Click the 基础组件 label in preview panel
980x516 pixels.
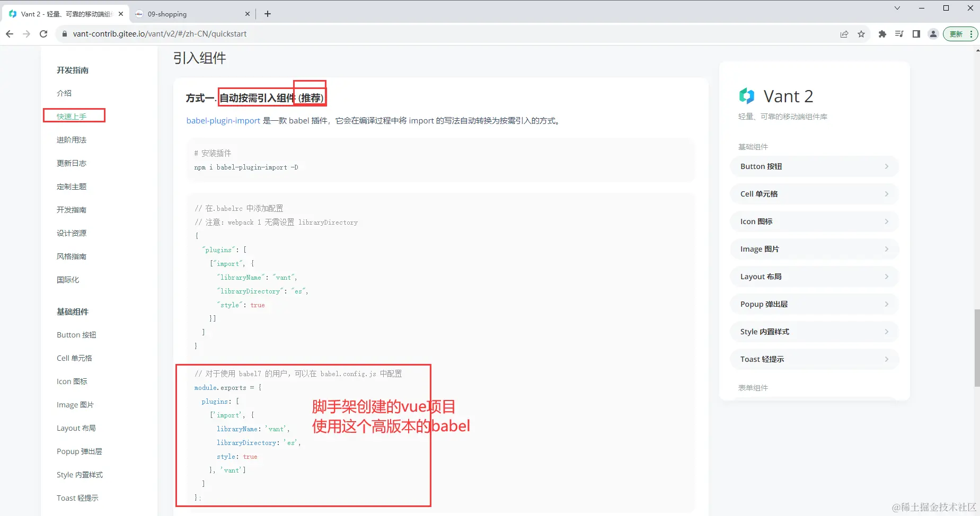coord(753,147)
